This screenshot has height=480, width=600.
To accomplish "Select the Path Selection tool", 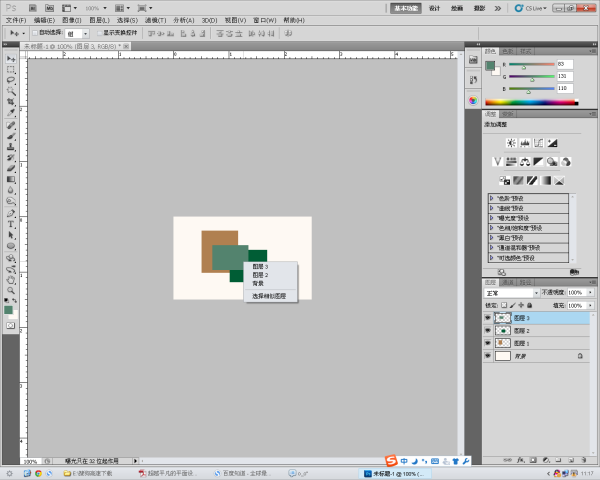I will coord(11,235).
